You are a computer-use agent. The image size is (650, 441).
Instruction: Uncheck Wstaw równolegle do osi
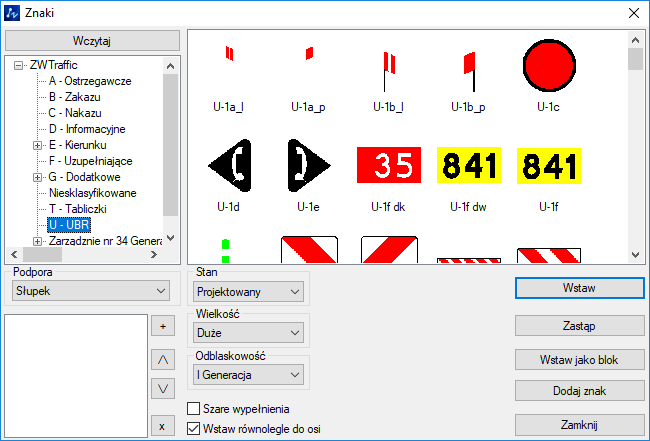195,429
